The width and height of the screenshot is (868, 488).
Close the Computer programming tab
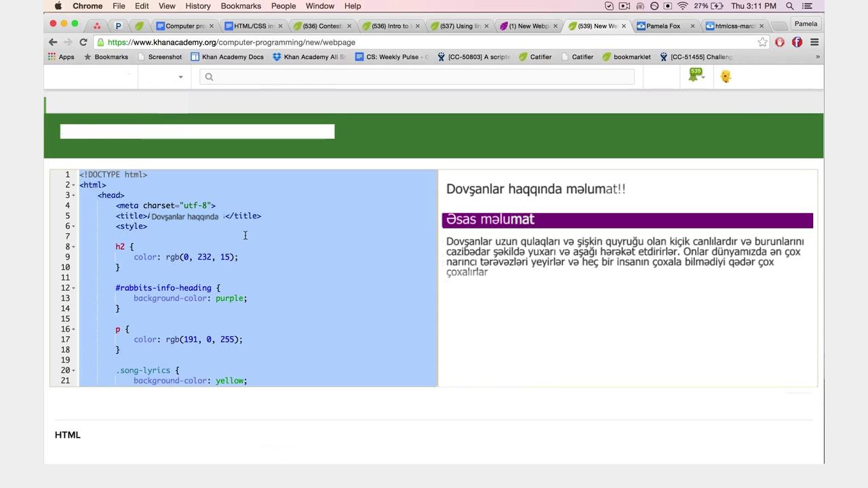pos(212,26)
